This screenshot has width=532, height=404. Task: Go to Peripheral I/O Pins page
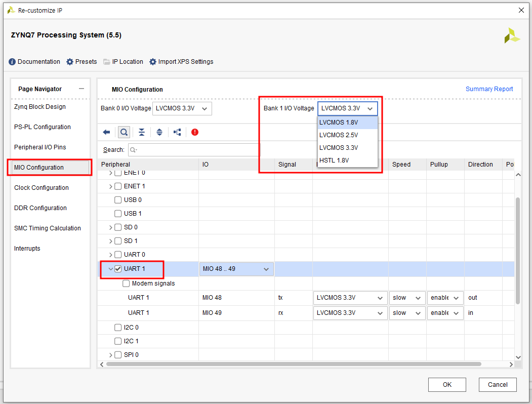pyautogui.click(x=40, y=147)
